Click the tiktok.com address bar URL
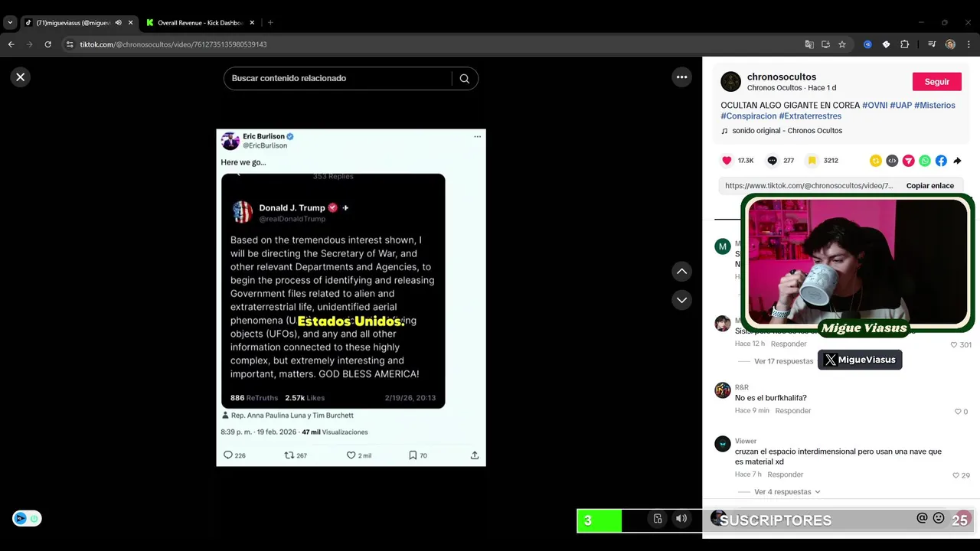 tap(173, 44)
